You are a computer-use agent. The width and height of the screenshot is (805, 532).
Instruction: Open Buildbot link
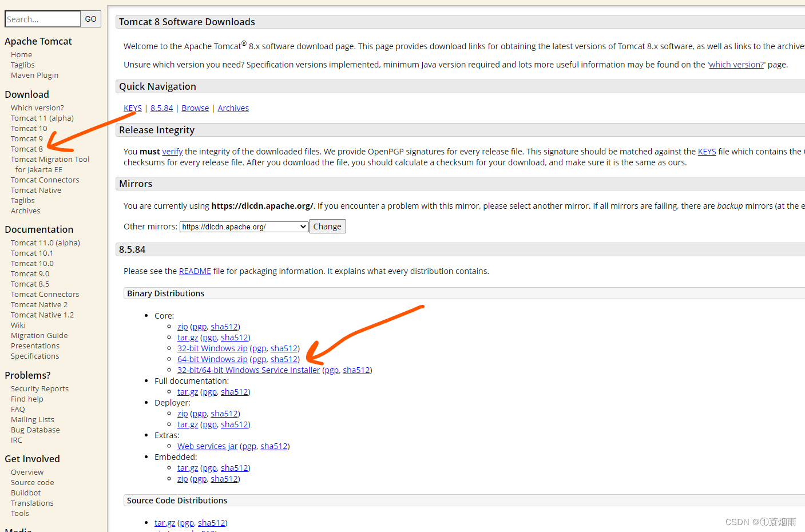click(26, 493)
